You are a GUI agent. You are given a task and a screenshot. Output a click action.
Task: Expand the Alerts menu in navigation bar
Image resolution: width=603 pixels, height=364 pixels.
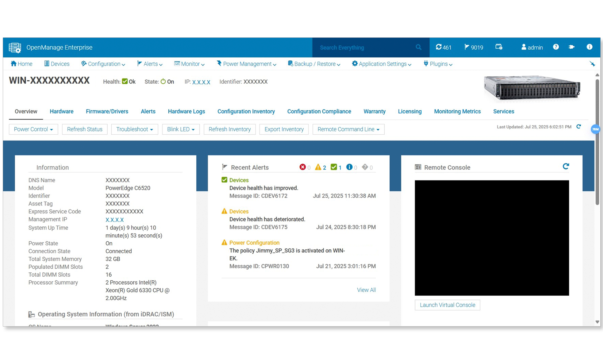tap(150, 64)
